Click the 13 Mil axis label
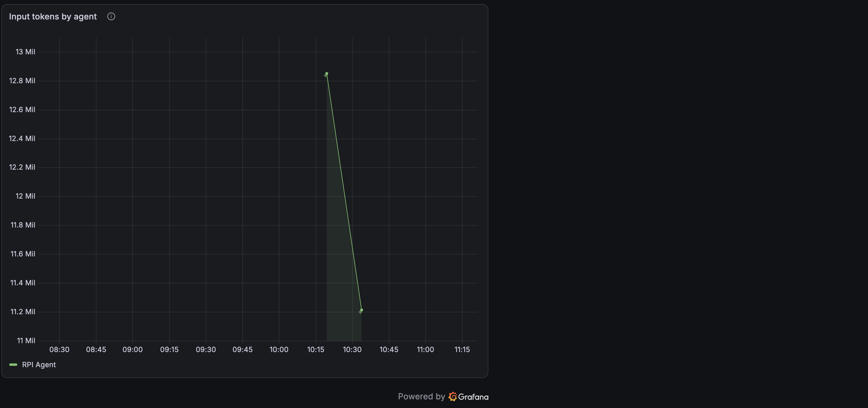Image resolution: width=868 pixels, height=408 pixels. pyautogui.click(x=25, y=52)
